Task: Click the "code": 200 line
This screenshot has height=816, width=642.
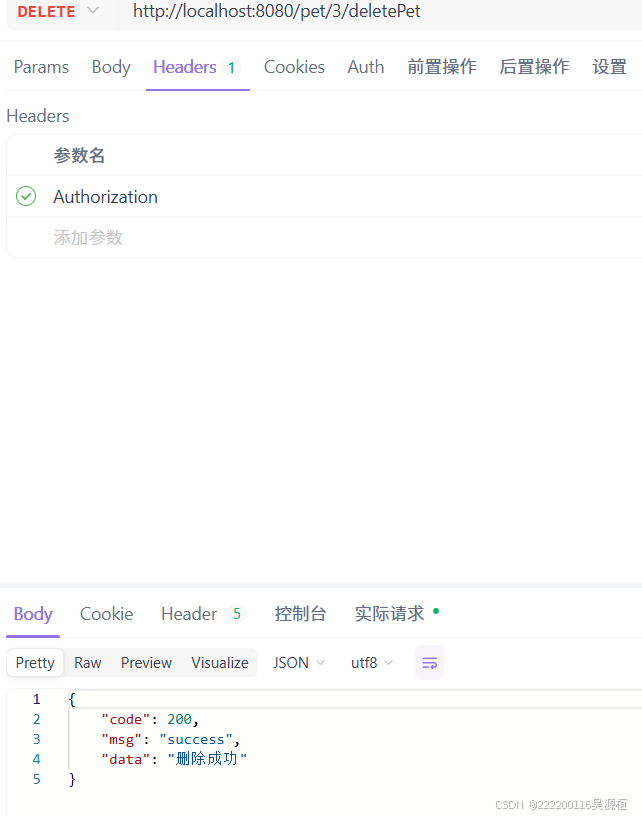Action: (x=150, y=719)
